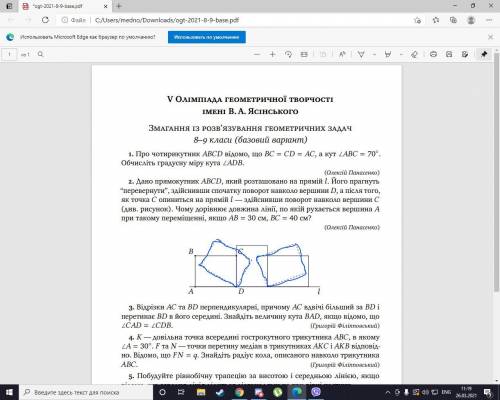The width and height of the screenshot is (500, 400).
Task: Click the ENG language indicator
Action: coord(446,392)
